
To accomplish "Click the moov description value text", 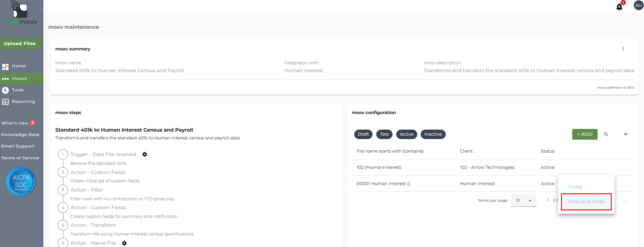I will (529, 70).
